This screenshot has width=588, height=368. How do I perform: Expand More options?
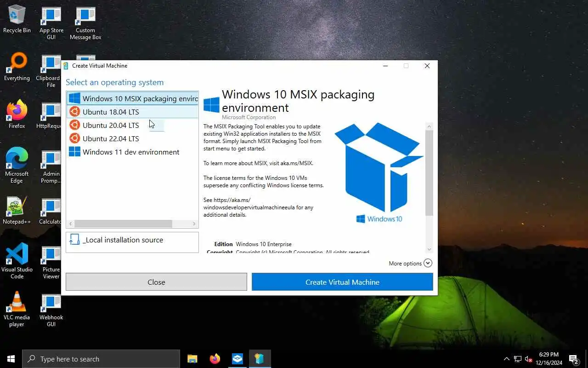pos(410,263)
